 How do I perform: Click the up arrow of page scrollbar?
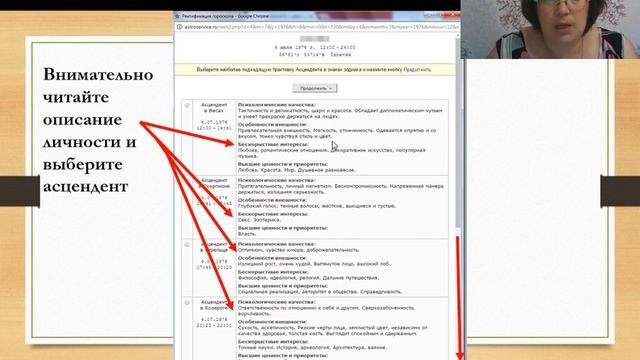pyautogui.click(x=458, y=36)
